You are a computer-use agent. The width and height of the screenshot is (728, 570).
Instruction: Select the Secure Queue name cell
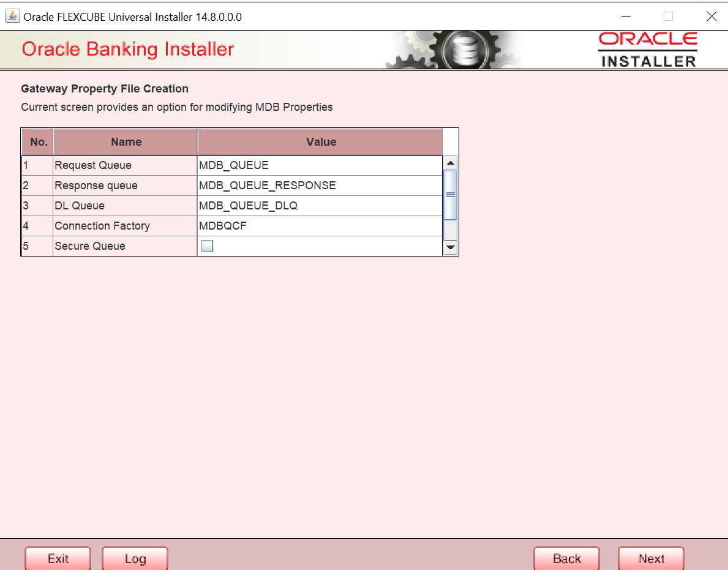(x=125, y=246)
